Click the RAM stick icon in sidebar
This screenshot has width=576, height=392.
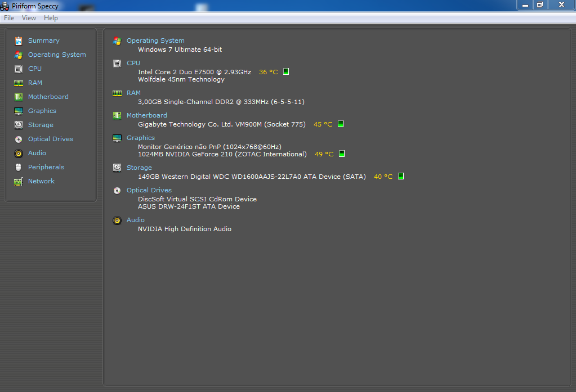point(19,83)
